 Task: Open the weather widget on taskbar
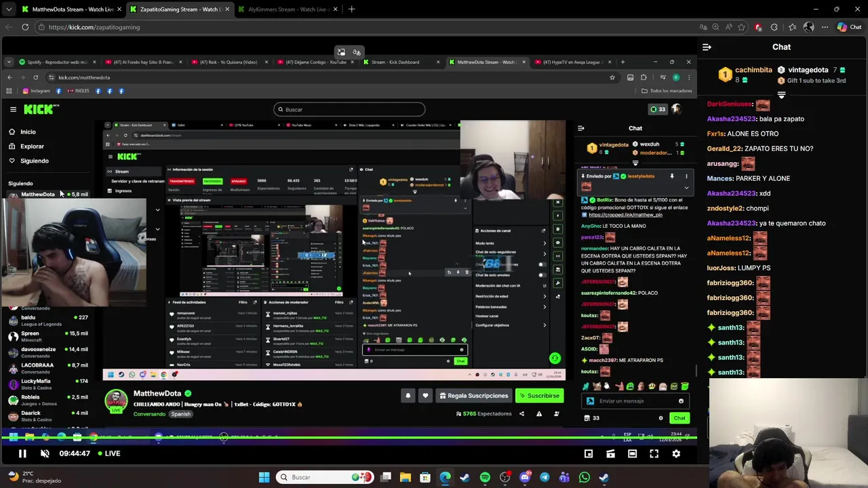[x=34, y=477]
